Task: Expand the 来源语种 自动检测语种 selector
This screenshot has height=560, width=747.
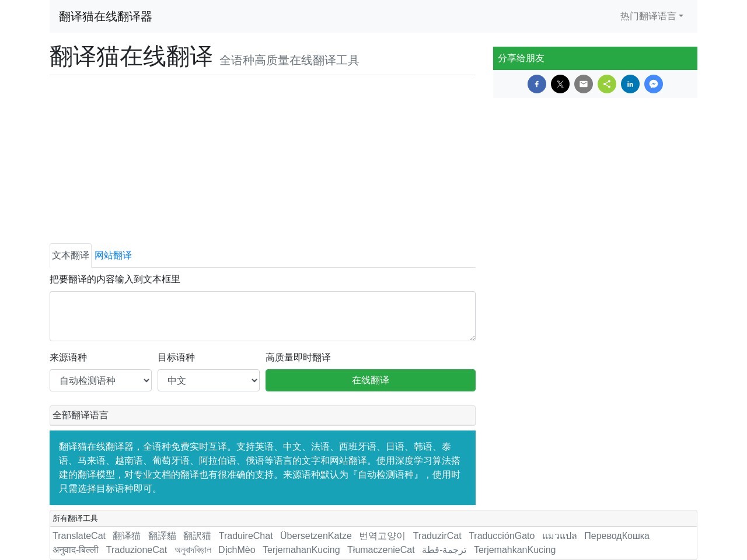Action: pyautogui.click(x=100, y=380)
